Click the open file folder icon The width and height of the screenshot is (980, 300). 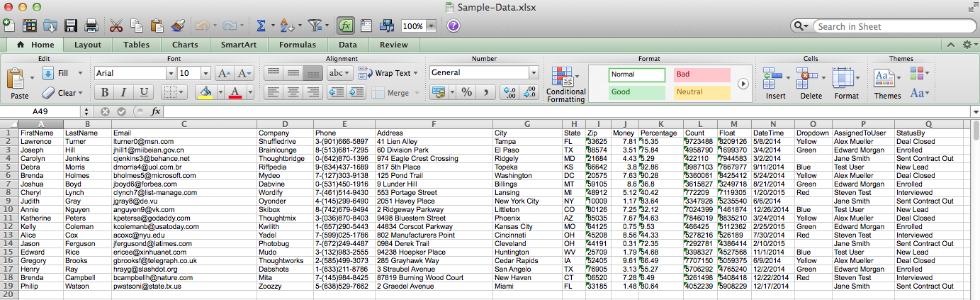point(50,26)
